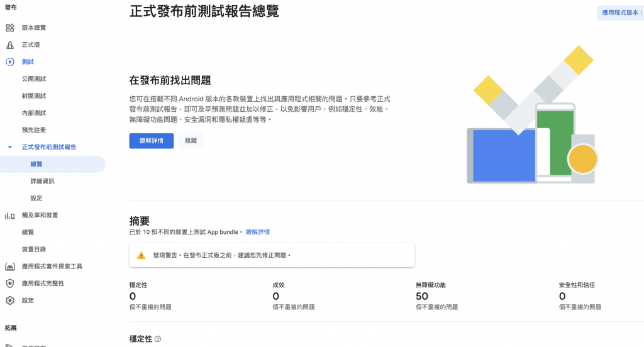
Task: Click the 成效 label in the summary row
Action: tap(279, 285)
